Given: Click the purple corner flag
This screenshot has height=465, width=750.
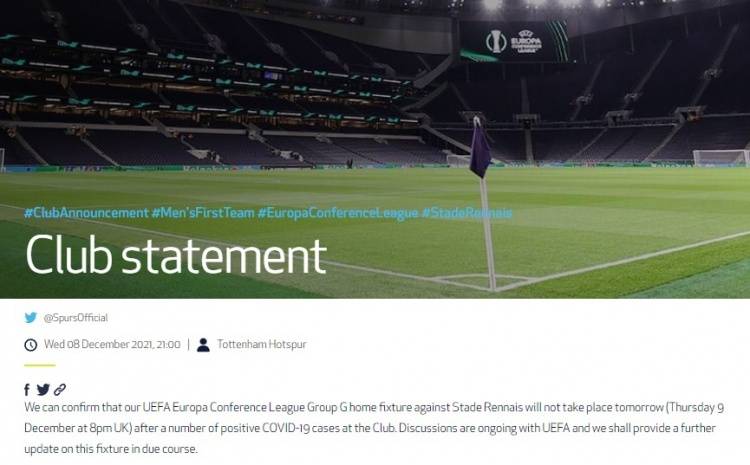Looking at the screenshot, I should coord(480,148).
